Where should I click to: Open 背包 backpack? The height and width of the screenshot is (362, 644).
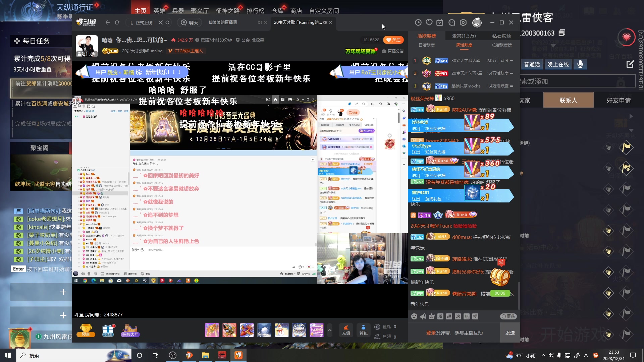click(x=364, y=330)
